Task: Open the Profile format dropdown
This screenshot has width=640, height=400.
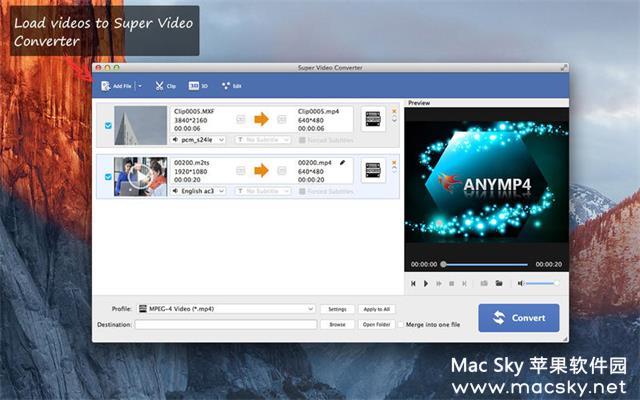Action: pyautogui.click(x=226, y=309)
